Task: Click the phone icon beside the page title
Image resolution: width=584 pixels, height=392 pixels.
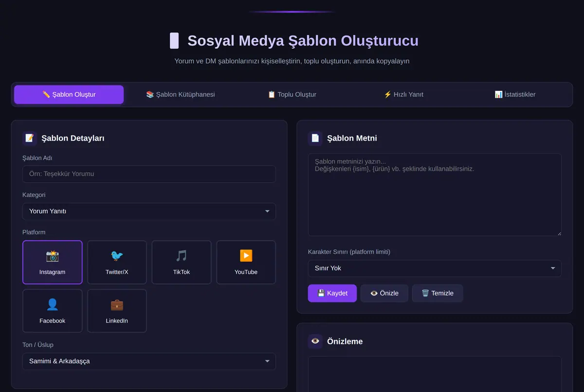Action: coord(174,40)
